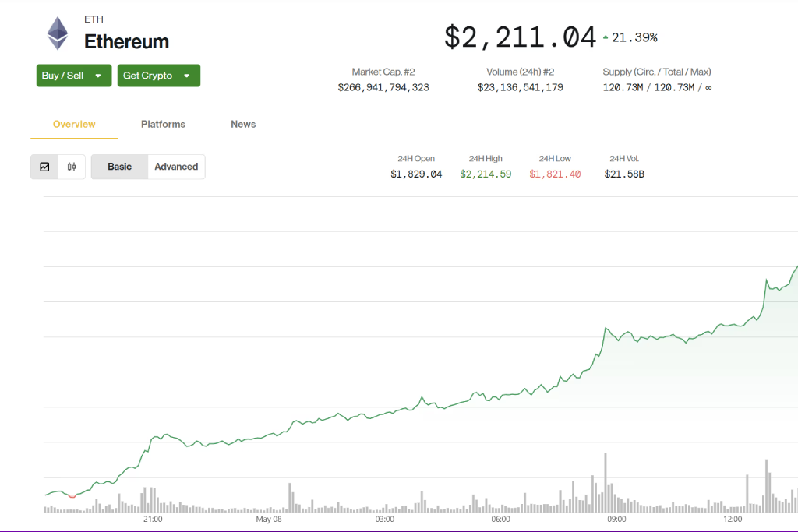Open the News tab

tap(243, 124)
